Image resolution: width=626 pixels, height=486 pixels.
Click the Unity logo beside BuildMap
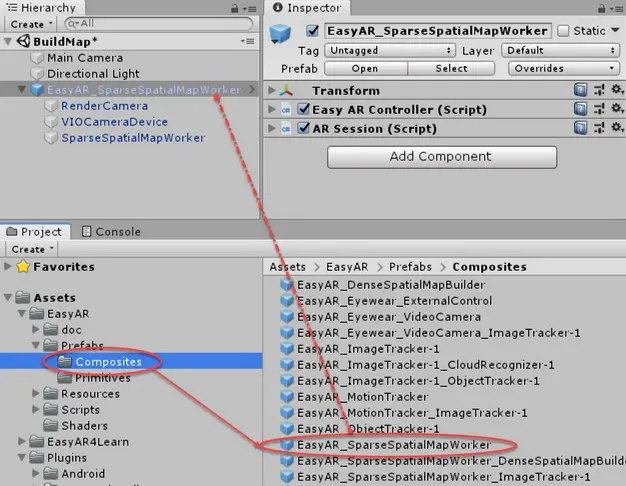[x=24, y=41]
